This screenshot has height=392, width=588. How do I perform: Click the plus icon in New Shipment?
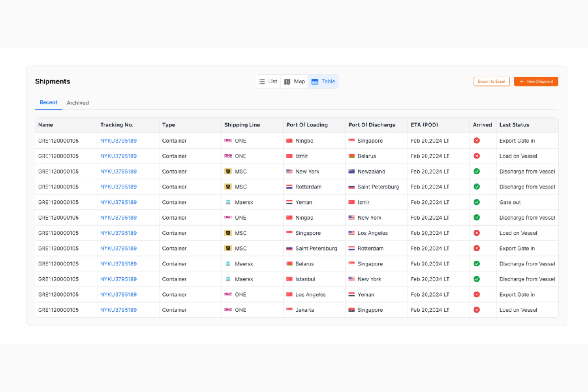pos(522,81)
